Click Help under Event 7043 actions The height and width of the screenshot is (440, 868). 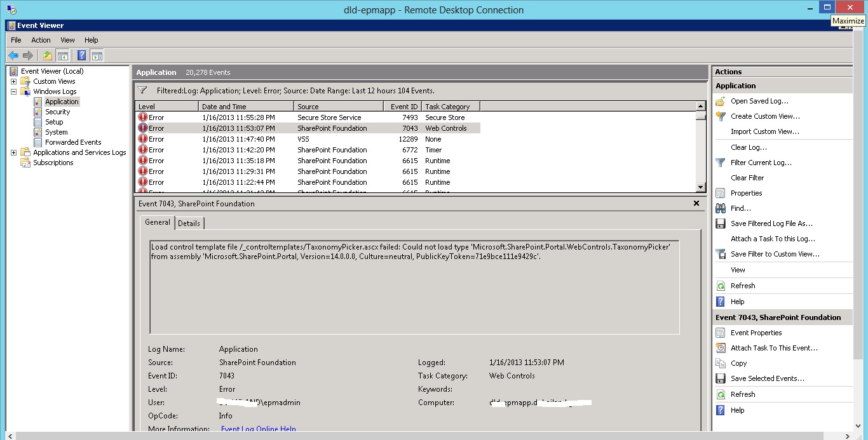click(x=737, y=410)
